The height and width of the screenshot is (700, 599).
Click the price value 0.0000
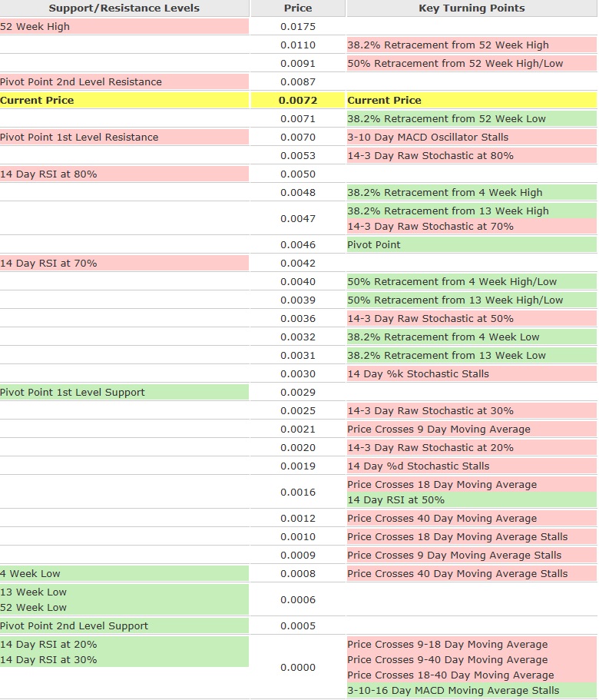298,668
